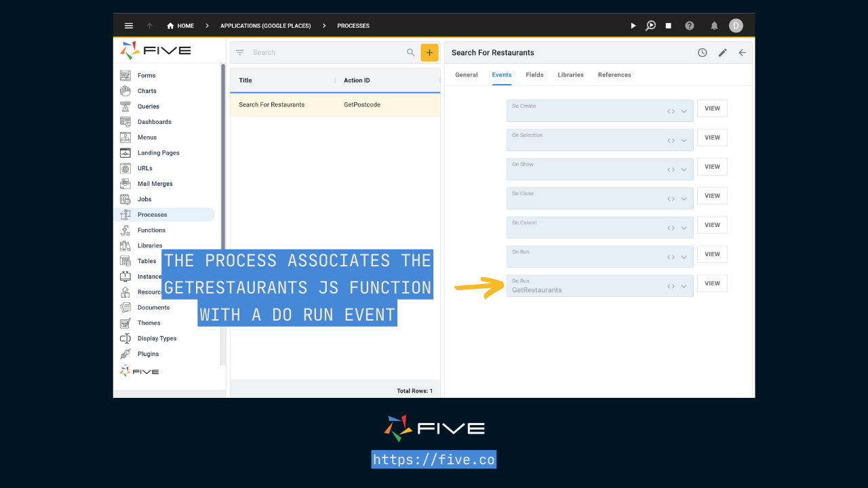Click code icon in Do Run field
The width and height of the screenshot is (868, 488).
click(671, 286)
